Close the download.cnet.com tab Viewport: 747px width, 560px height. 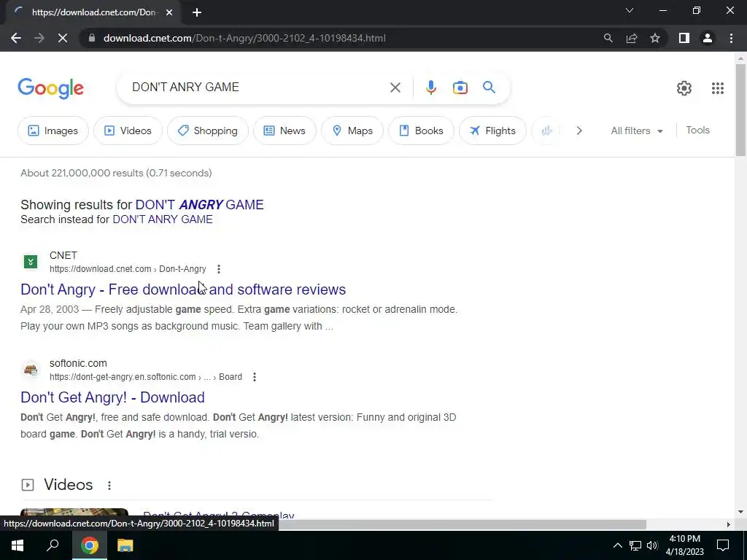tap(169, 12)
